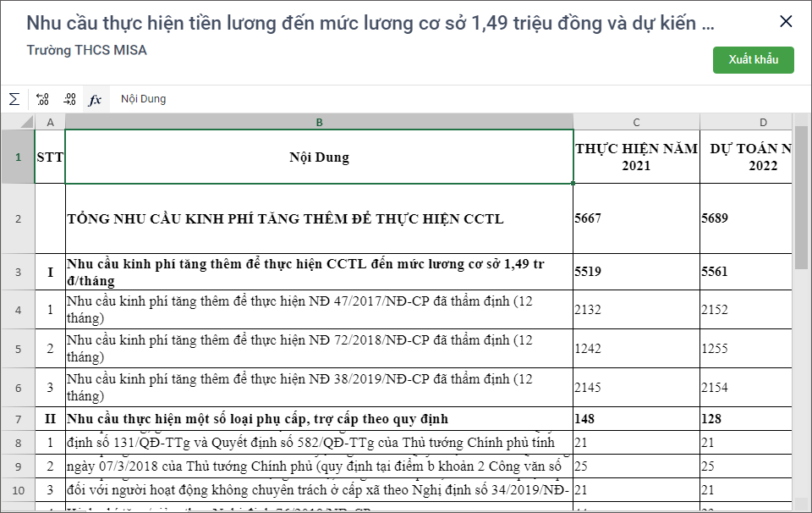Select column C header

coord(636,122)
